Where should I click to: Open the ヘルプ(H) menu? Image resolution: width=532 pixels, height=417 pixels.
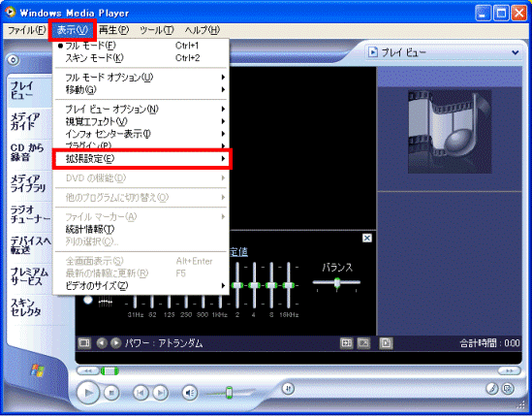point(203,30)
